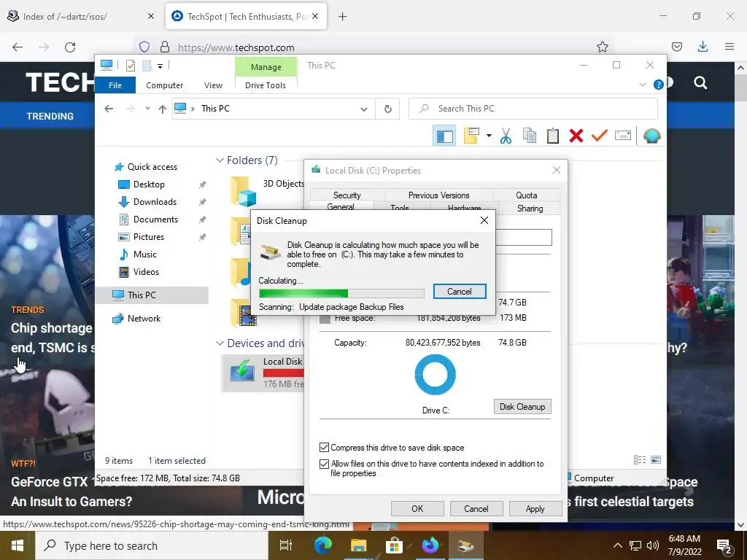
Task: Toggle the quick access properties checkmark icon
Action: click(x=131, y=66)
